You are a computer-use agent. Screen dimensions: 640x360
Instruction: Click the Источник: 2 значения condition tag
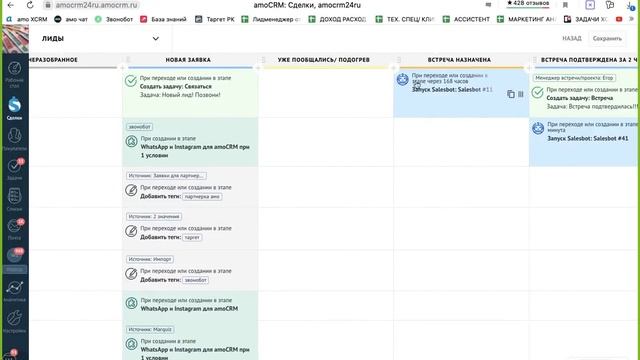tap(154, 216)
